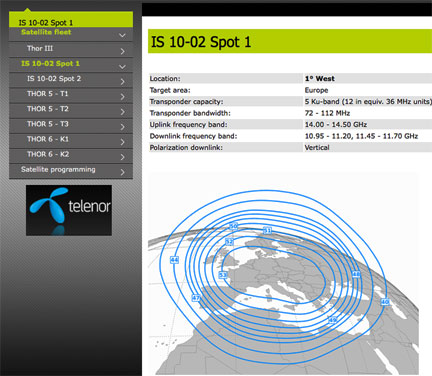432x376 pixels.
Task: Click the arrow icon beside THOR 6 - K1
Action: tap(122, 142)
